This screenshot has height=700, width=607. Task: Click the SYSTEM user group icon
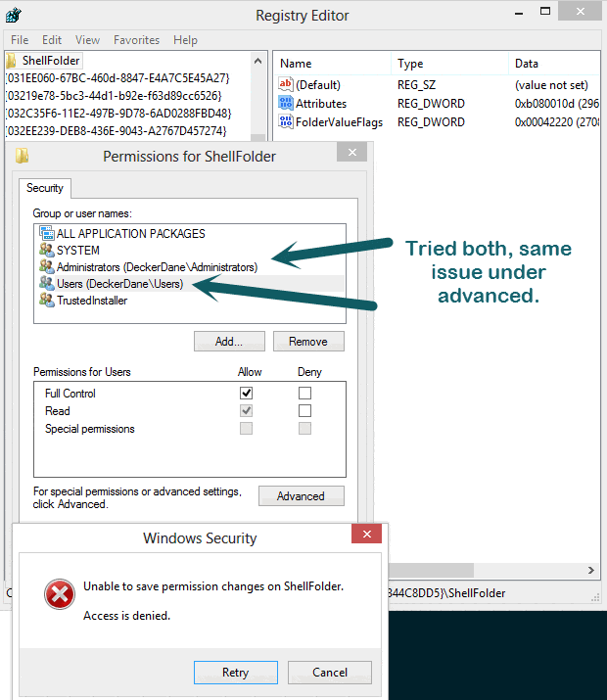[47, 250]
